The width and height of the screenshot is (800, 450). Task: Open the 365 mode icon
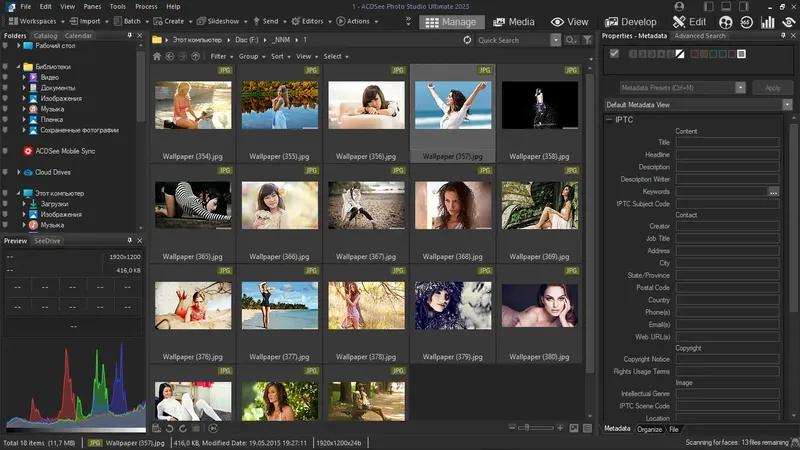point(747,21)
